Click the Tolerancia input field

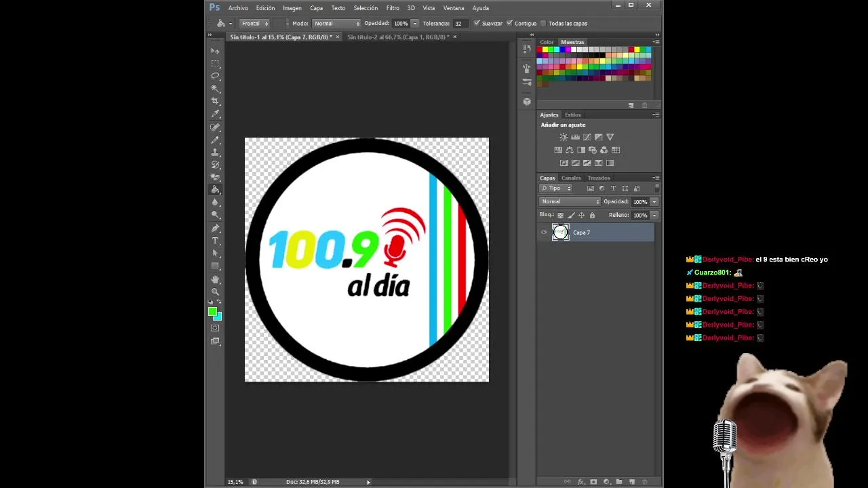[x=461, y=23]
